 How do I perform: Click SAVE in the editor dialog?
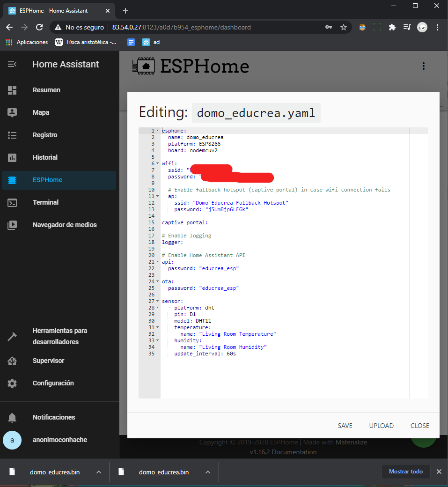click(x=345, y=426)
